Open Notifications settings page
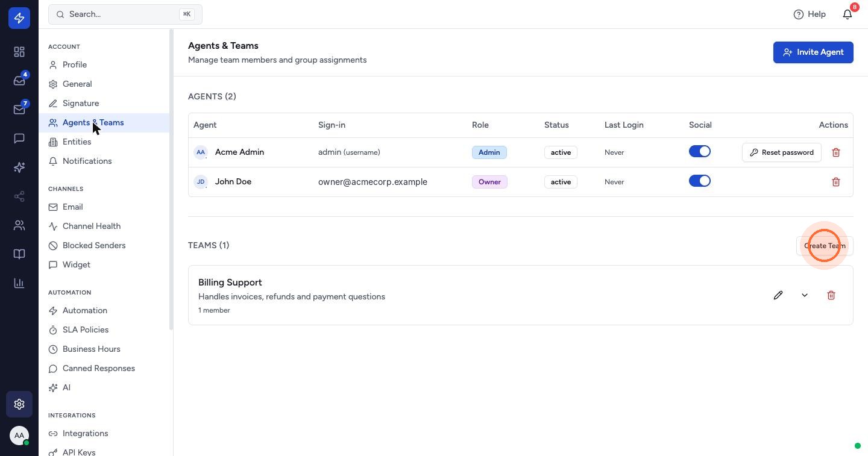868x456 pixels. point(104,161)
